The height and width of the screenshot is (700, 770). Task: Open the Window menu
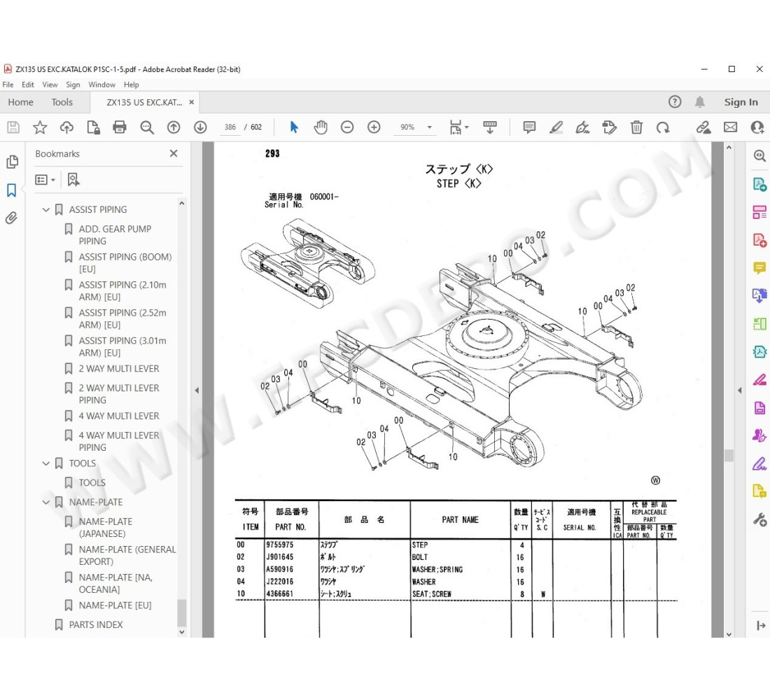coord(101,85)
